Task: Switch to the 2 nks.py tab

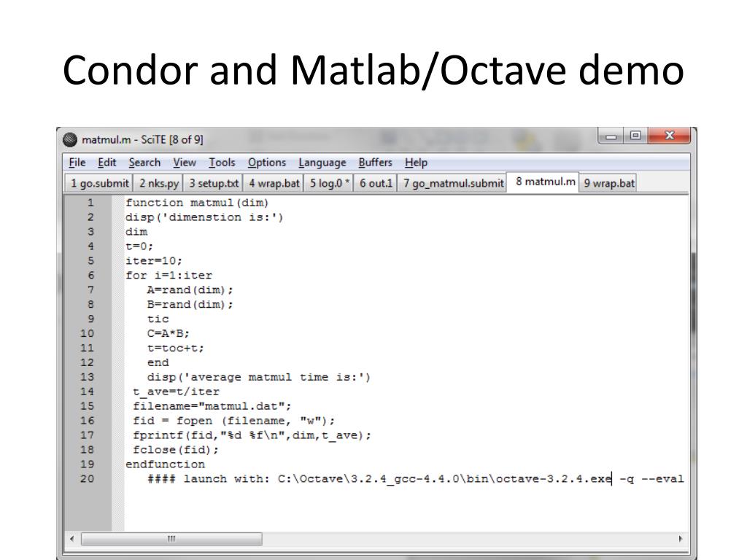Action: [x=159, y=183]
